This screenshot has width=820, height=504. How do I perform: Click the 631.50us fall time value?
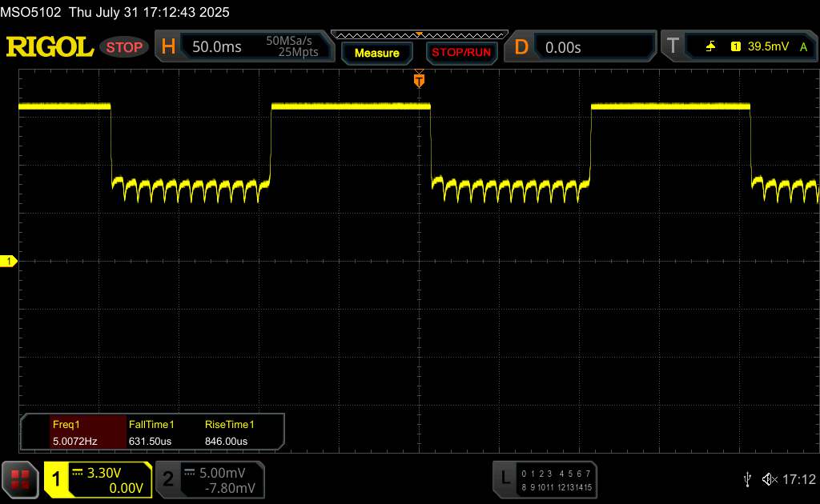pyautogui.click(x=150, y=442)
